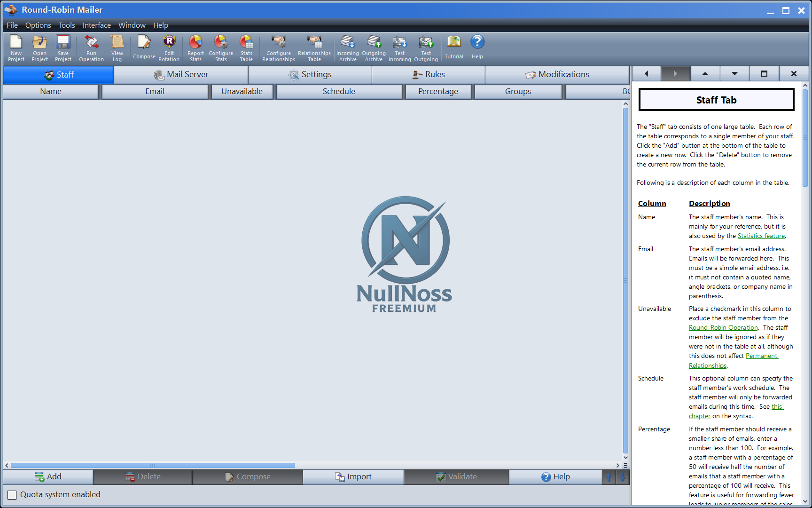Switch to the Mail Server tab

tap(181, 75)
